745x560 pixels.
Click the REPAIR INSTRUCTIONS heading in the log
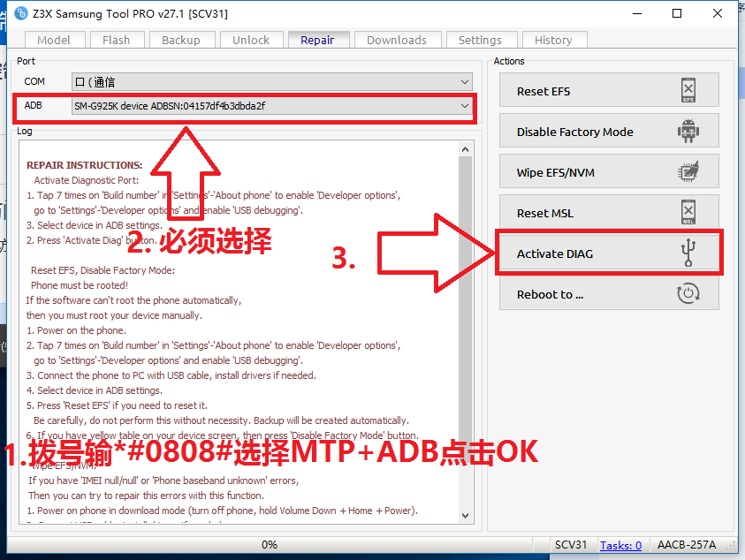[x=85, y=165]
